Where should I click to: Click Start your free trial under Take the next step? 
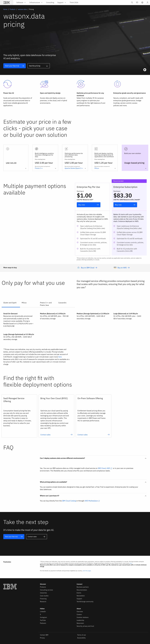coord(14,537)
